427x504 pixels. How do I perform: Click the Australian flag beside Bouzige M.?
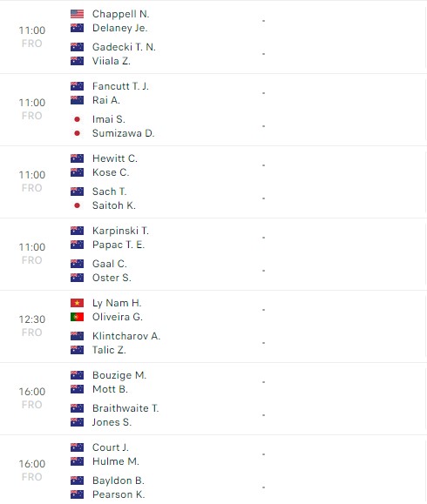[x=77, y=375]
